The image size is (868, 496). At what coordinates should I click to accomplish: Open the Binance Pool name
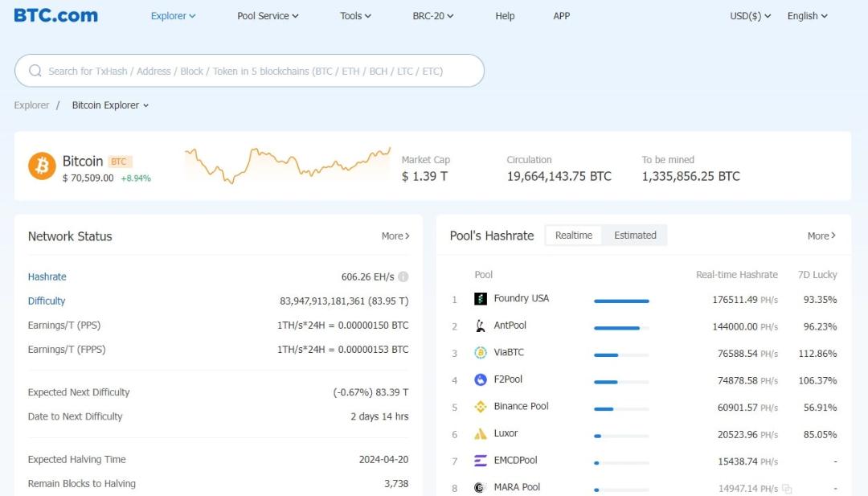coord(521,406)
